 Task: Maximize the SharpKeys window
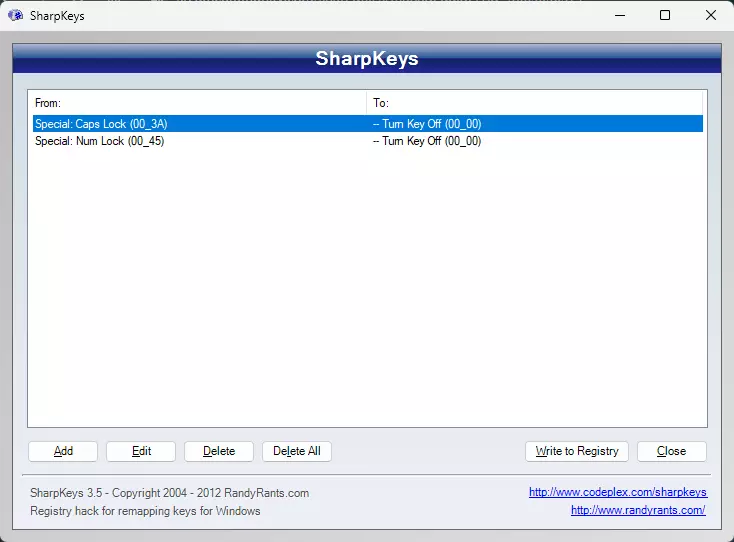click(x=665, y=15)
